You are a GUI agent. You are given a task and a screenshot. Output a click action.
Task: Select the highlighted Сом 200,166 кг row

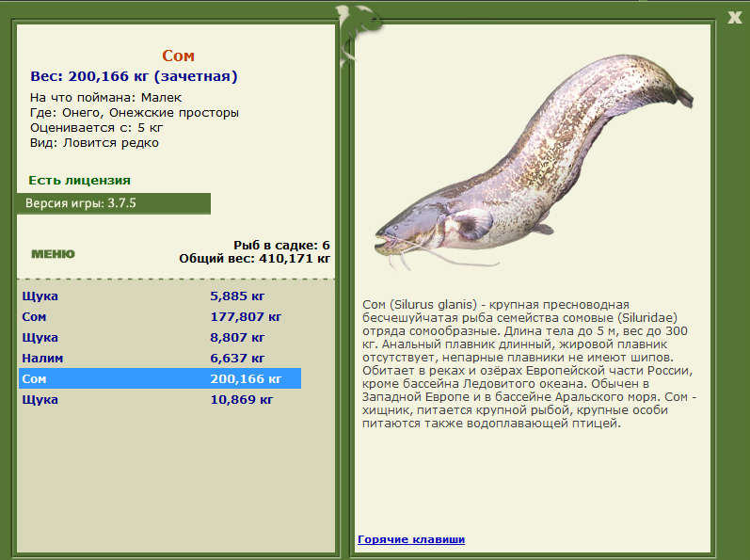click(160, 378)
